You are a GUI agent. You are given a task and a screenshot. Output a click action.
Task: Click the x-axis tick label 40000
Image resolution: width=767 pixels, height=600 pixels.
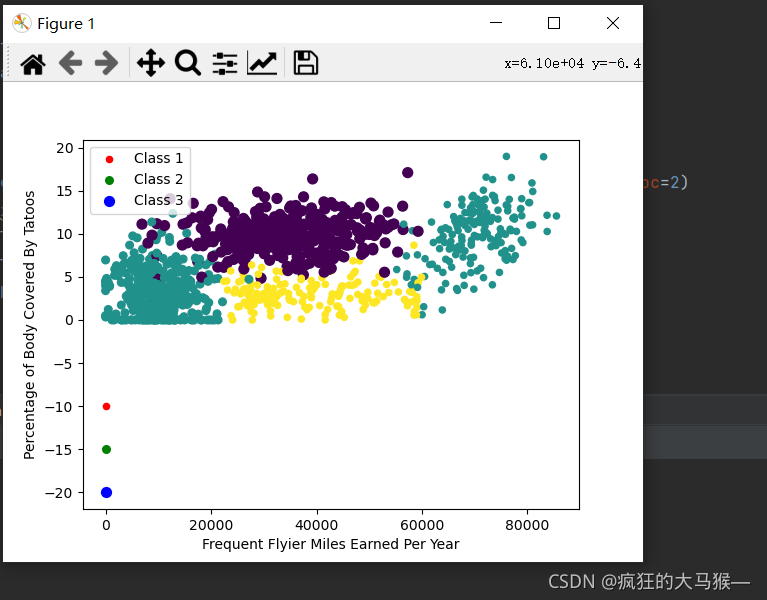(316, 525)
